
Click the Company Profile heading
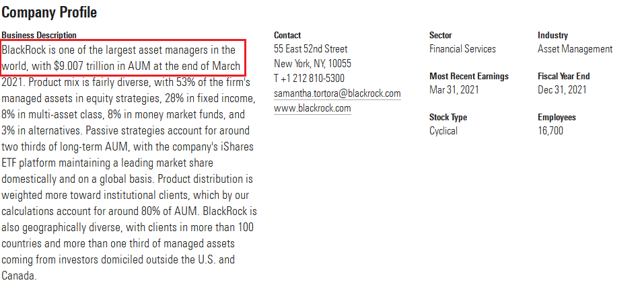pos(49,12)
